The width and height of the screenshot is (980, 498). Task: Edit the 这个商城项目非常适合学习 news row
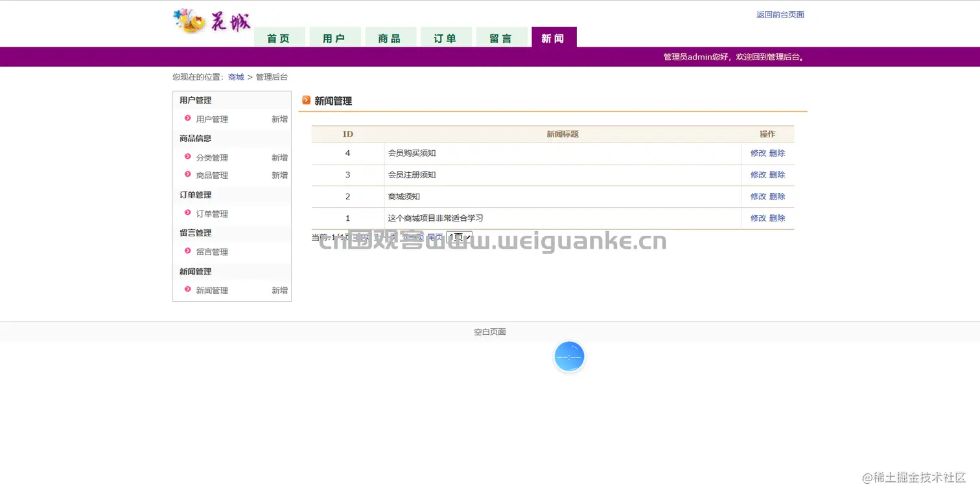(758, 218)
